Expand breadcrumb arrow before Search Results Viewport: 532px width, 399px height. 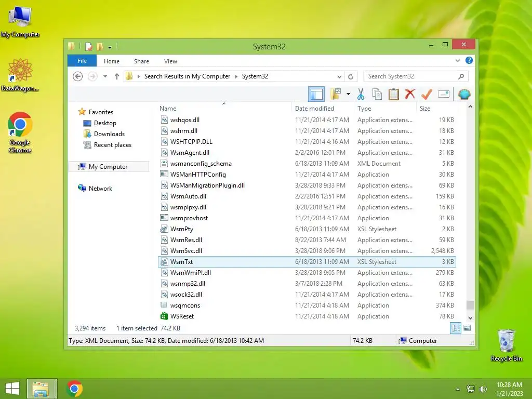138,76
